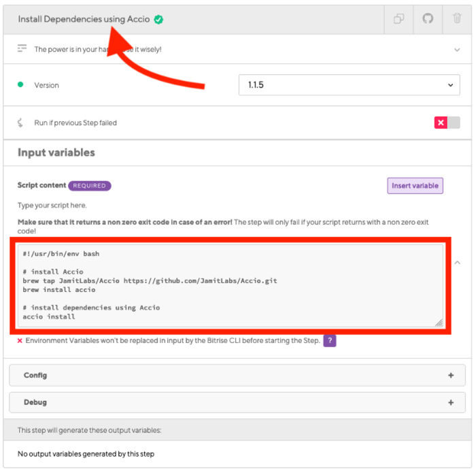Viewport: 476px width, 471px height.
Task: Click the Insert variable button
Action: [415, 186]
